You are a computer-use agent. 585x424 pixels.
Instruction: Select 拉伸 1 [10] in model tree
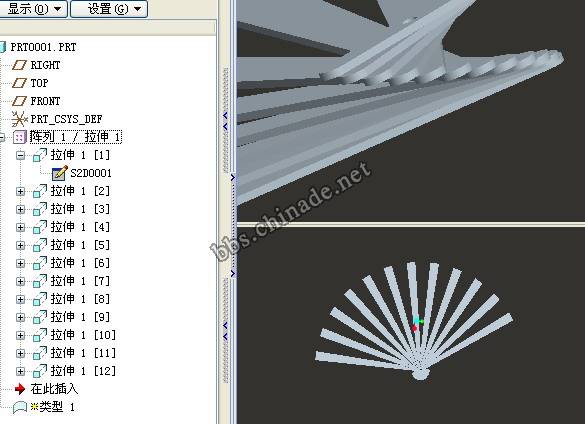(x=83, y=335)
